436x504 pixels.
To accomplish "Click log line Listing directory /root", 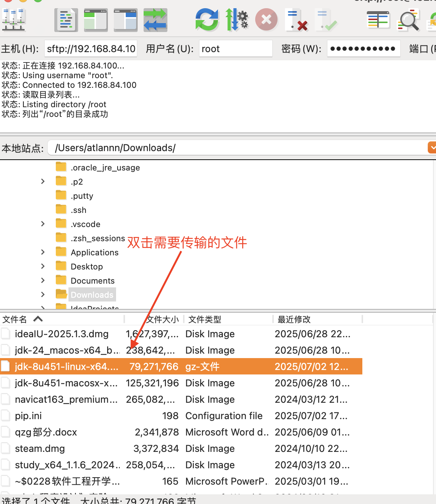I will click(x=54, y=104).
